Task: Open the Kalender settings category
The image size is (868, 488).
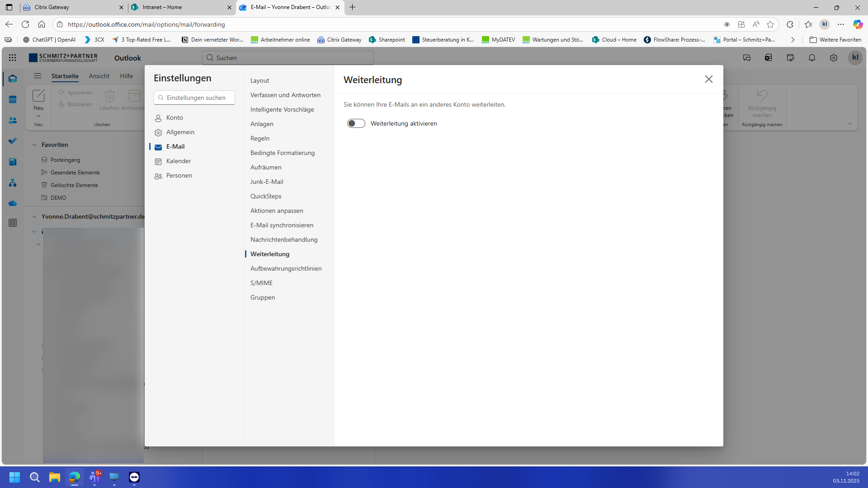Action: point(179,161)
